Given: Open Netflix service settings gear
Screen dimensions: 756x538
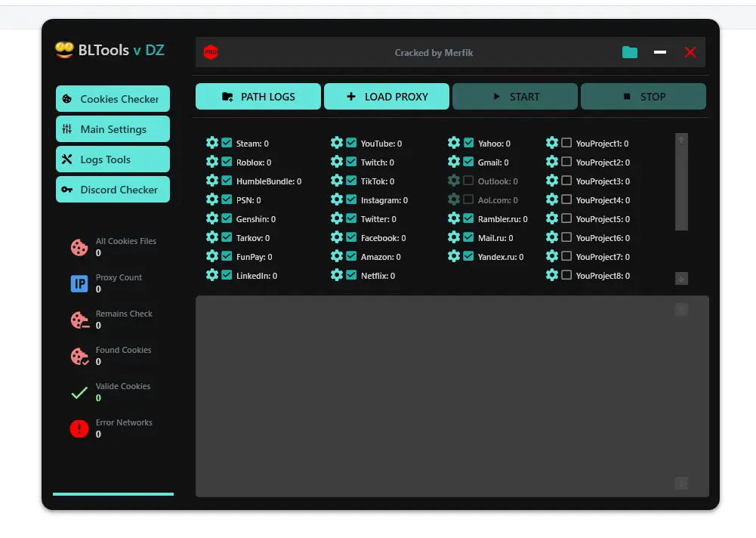Looking at the screenshot, I should (x=337, y=275).
